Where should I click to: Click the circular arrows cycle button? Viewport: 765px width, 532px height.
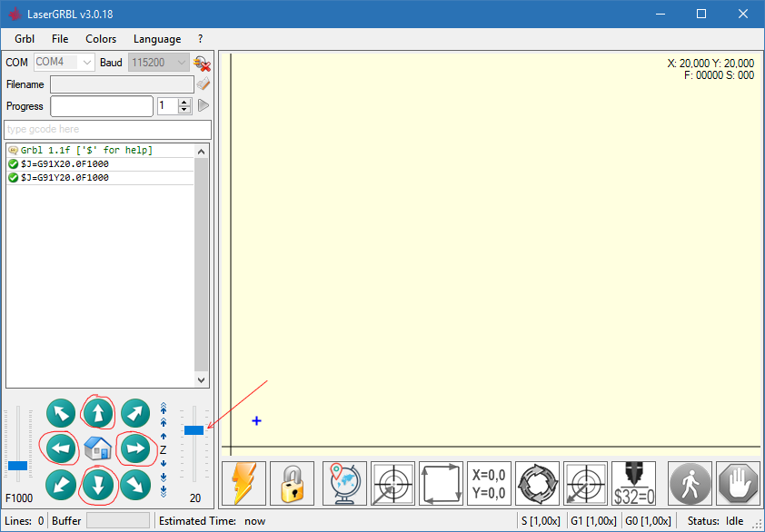pos(537,483)
